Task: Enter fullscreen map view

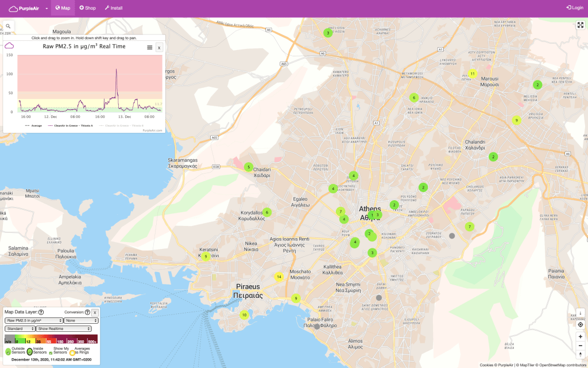Action: coord(580,25)
